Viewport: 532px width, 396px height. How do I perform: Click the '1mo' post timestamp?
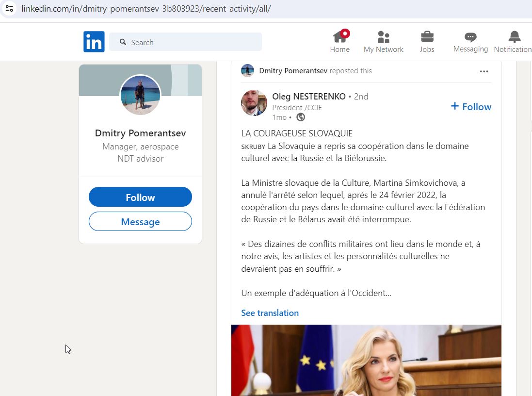[x=279, y=117]
